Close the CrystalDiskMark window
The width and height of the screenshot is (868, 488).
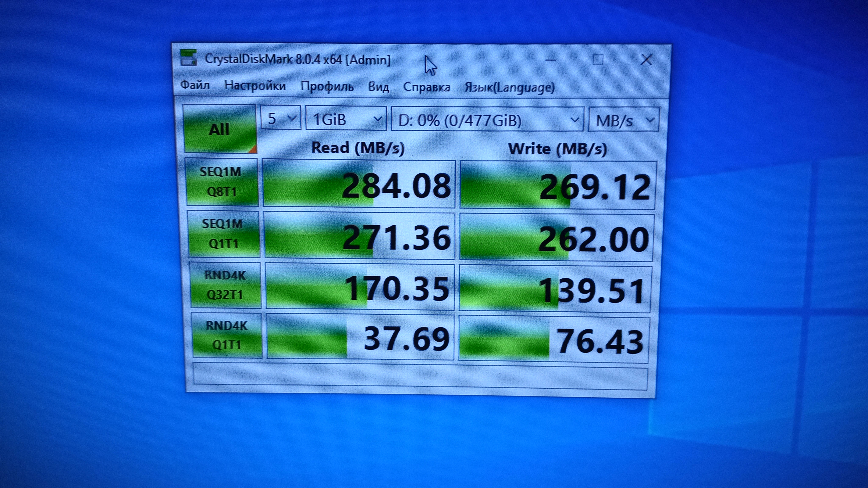point(646,60)
